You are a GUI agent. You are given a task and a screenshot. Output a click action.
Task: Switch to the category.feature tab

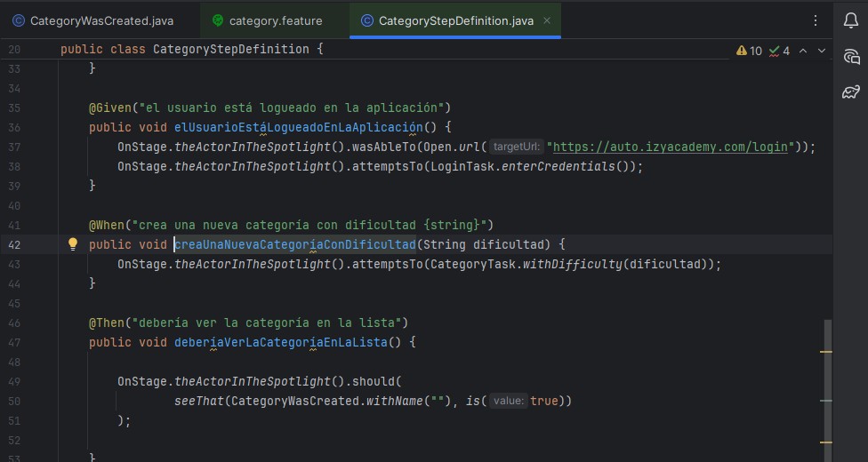(276, 20)
